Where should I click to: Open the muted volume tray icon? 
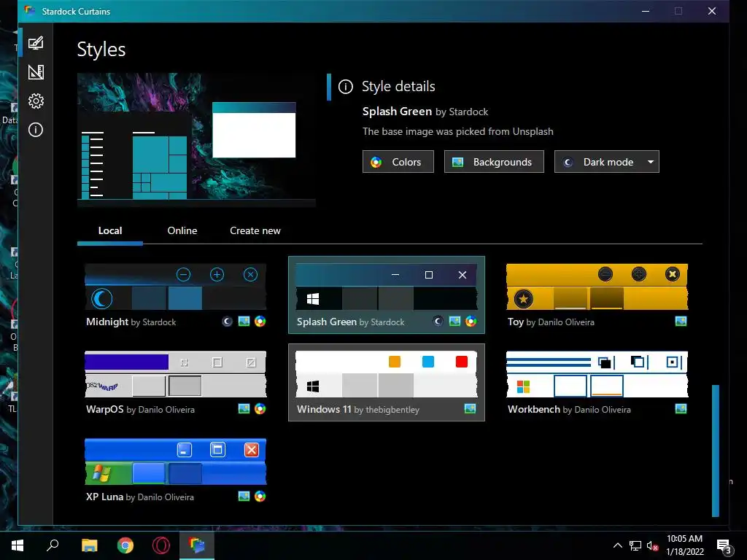pos(653,545)
